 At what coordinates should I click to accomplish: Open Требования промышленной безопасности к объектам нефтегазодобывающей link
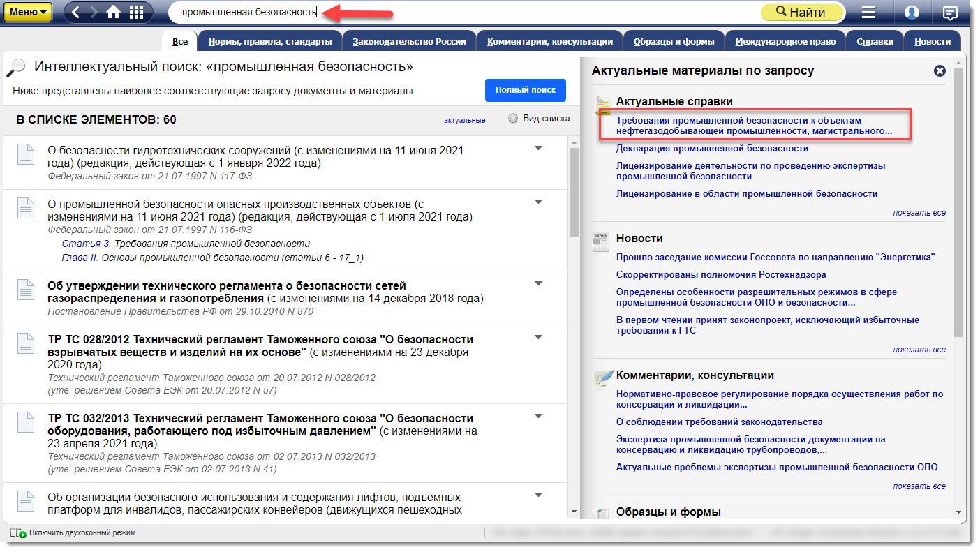click(x=754, y=126)
